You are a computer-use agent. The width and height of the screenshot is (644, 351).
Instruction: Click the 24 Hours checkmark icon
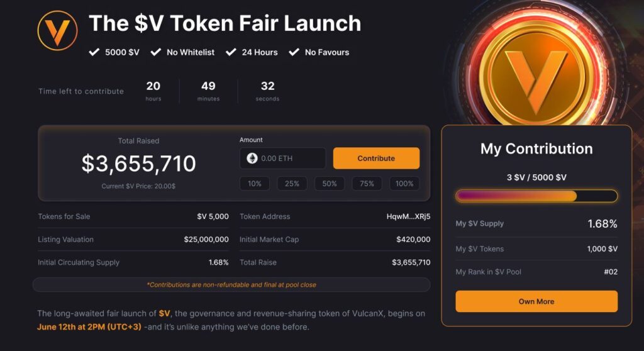231,52
